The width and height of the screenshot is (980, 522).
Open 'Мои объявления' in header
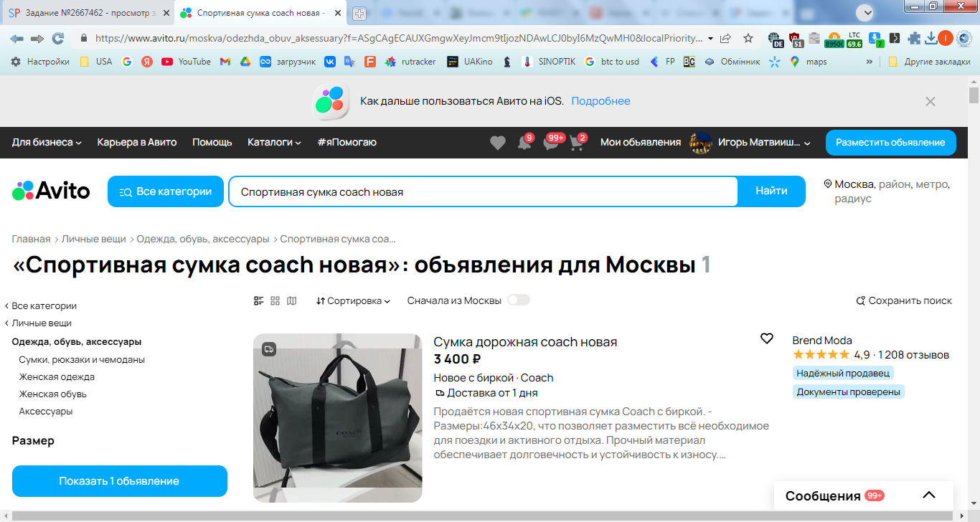pyautogui.click(x=641, y=143)
